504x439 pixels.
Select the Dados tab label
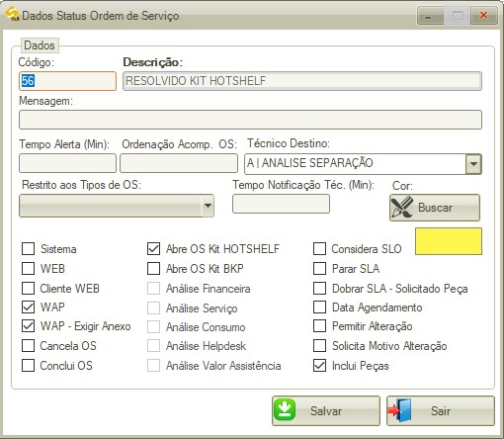click(40, 45)
